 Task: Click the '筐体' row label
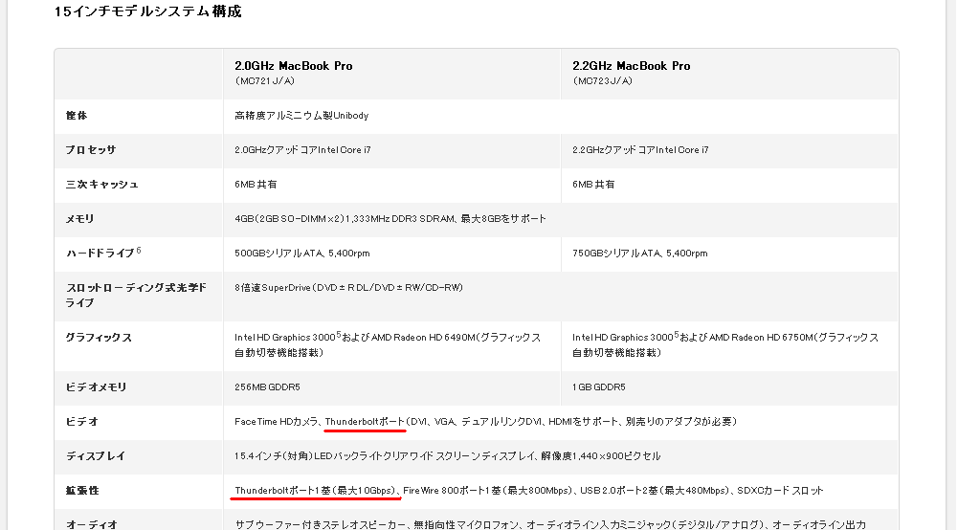[x=77, y=116]
